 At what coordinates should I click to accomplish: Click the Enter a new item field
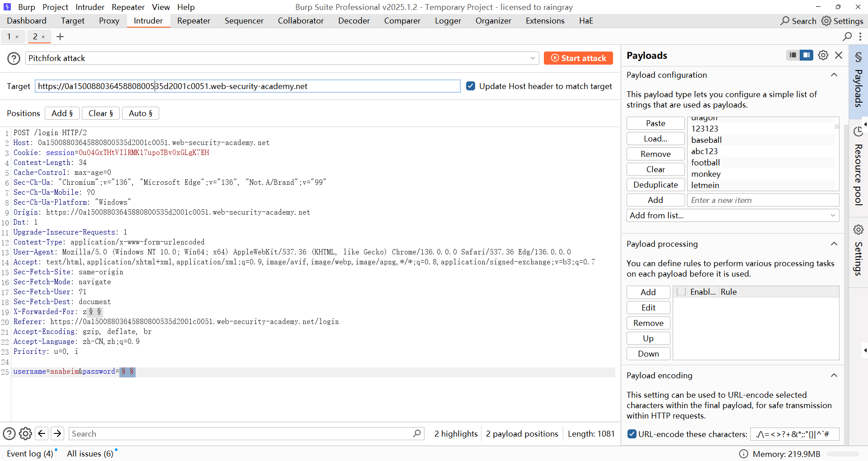[x=763, y=200]
